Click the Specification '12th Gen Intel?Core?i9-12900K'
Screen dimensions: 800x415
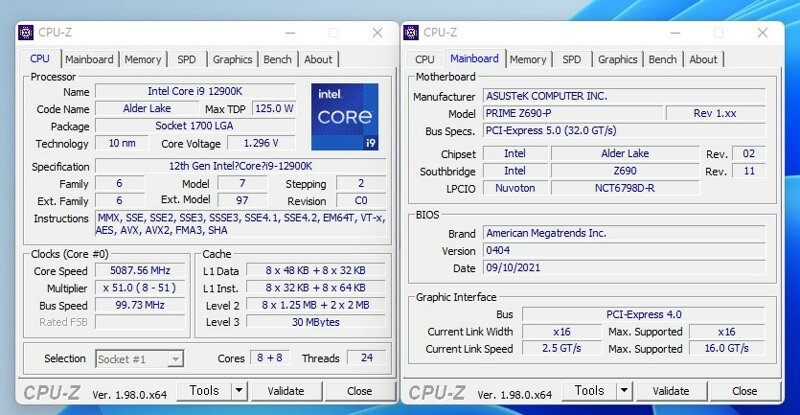coord(240,166)
